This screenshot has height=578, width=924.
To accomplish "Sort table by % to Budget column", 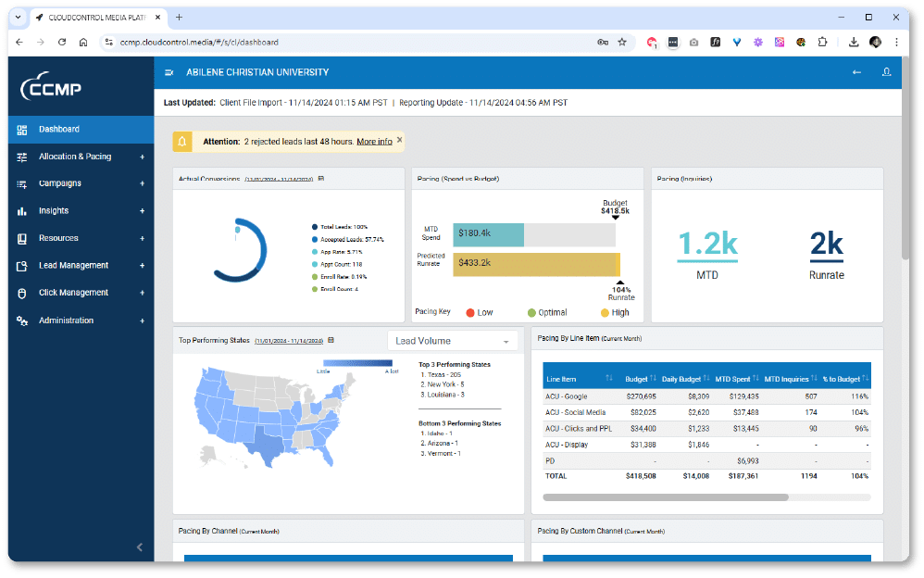I will coord(865,379).
